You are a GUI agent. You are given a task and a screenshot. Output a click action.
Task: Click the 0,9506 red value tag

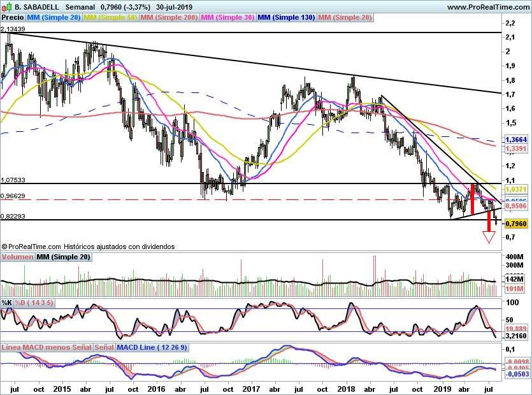pos(516,206)
